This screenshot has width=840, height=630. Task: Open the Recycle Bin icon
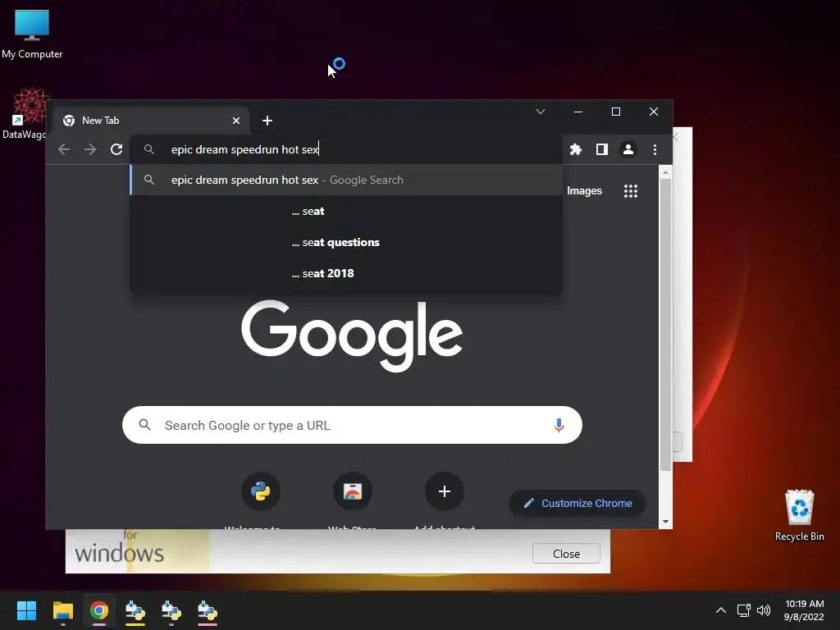click(799, 515)
